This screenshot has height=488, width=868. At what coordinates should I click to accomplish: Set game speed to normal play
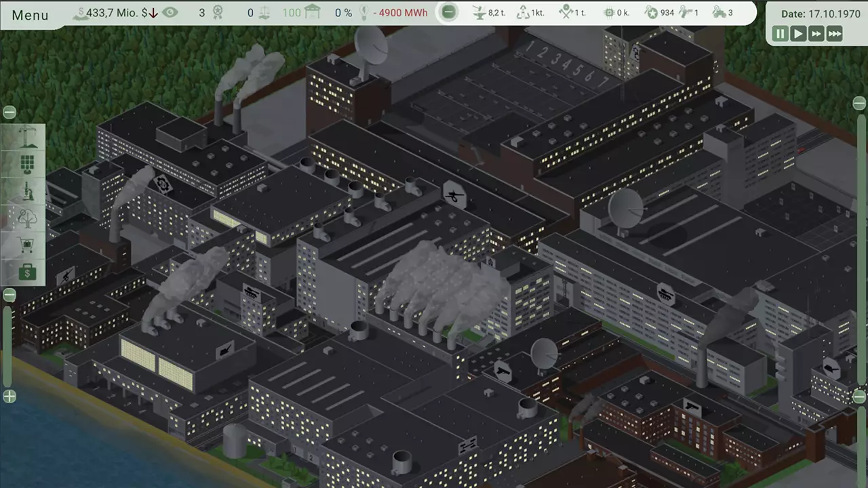point(798,33)
